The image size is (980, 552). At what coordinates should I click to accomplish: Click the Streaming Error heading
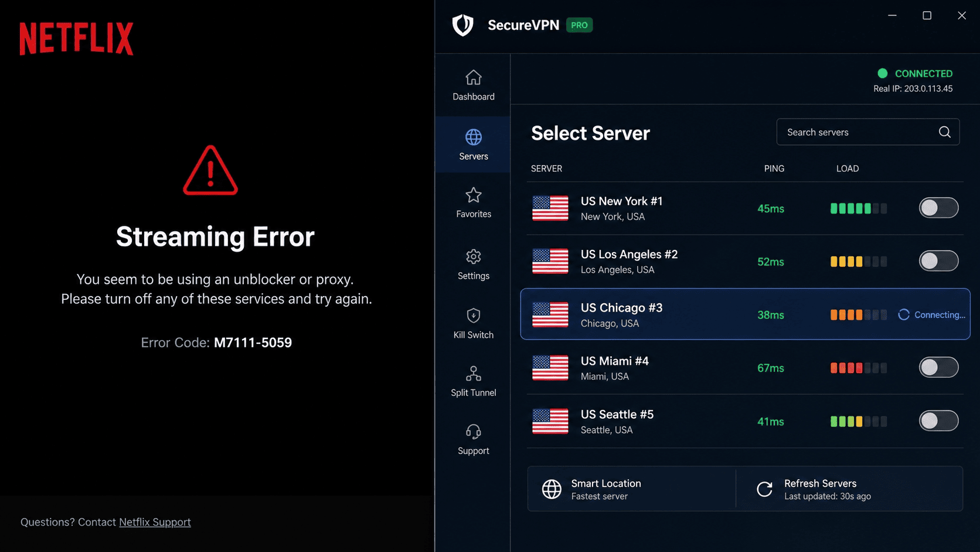click(x=215, y=237)
